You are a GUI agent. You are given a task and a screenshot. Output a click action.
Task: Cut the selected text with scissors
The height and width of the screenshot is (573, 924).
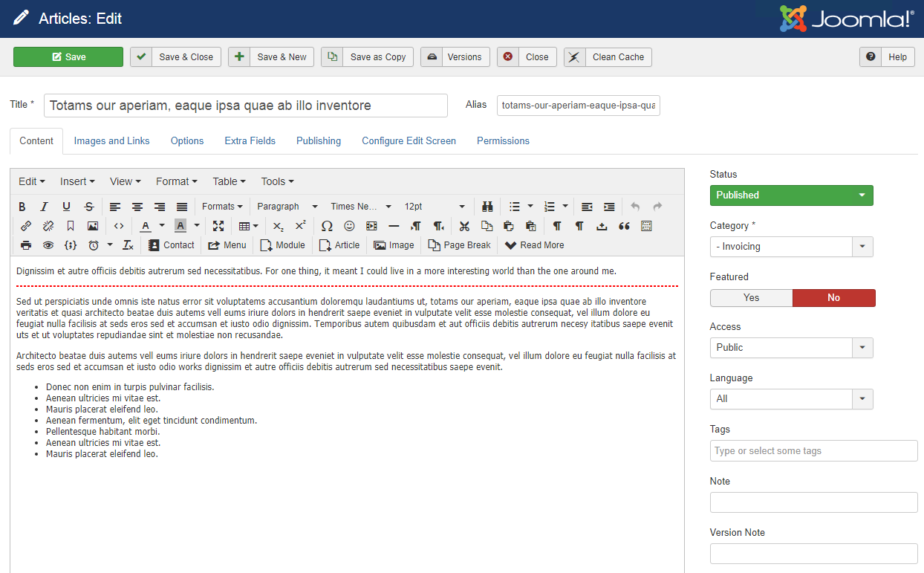464,226
